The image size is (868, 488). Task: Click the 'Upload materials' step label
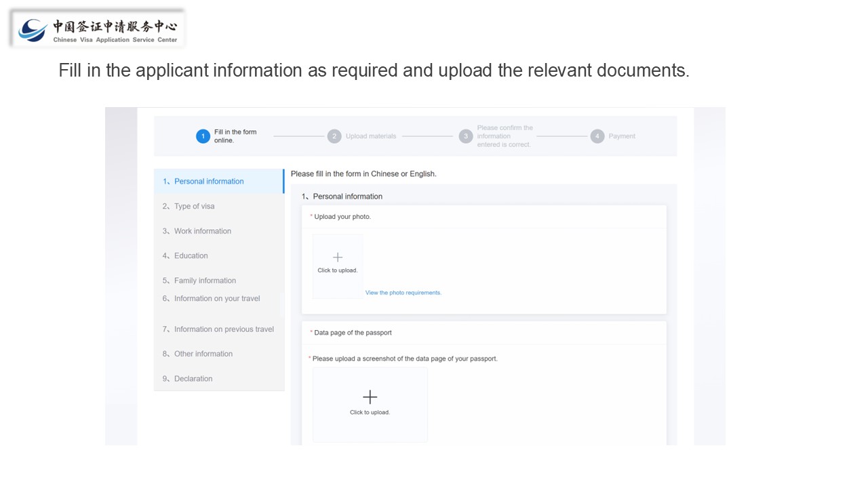click(371, 136)
